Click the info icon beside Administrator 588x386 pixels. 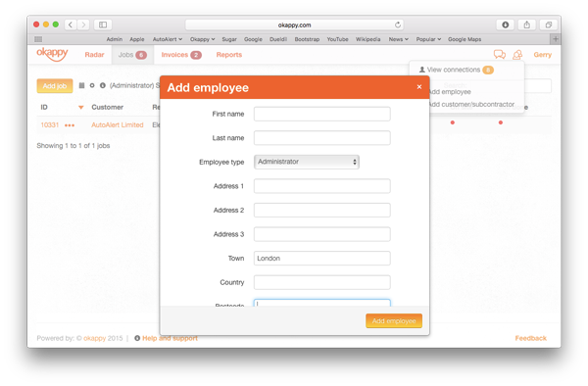click(x=102, y=85)
